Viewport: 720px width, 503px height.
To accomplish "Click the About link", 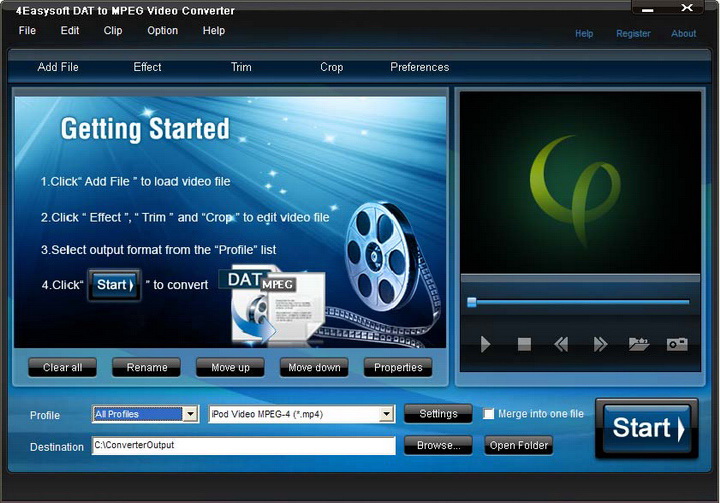I will point(683,34).
